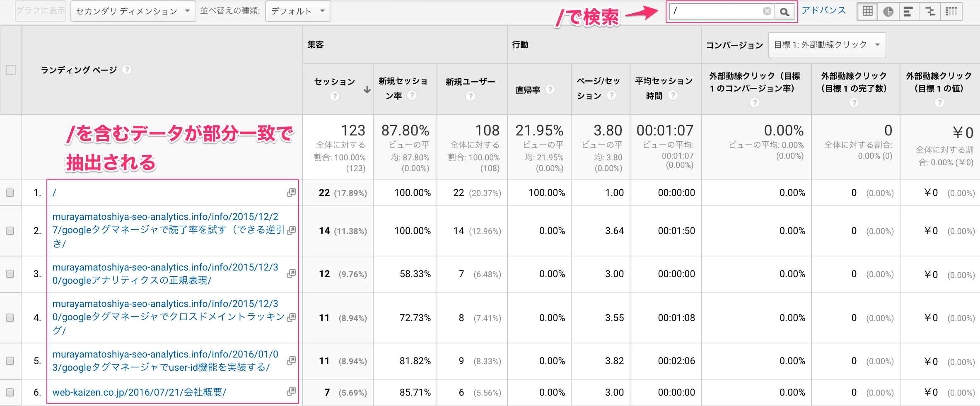Click average session duration 00:01:07
Screen dimensions: 980x406
point(665,130)
